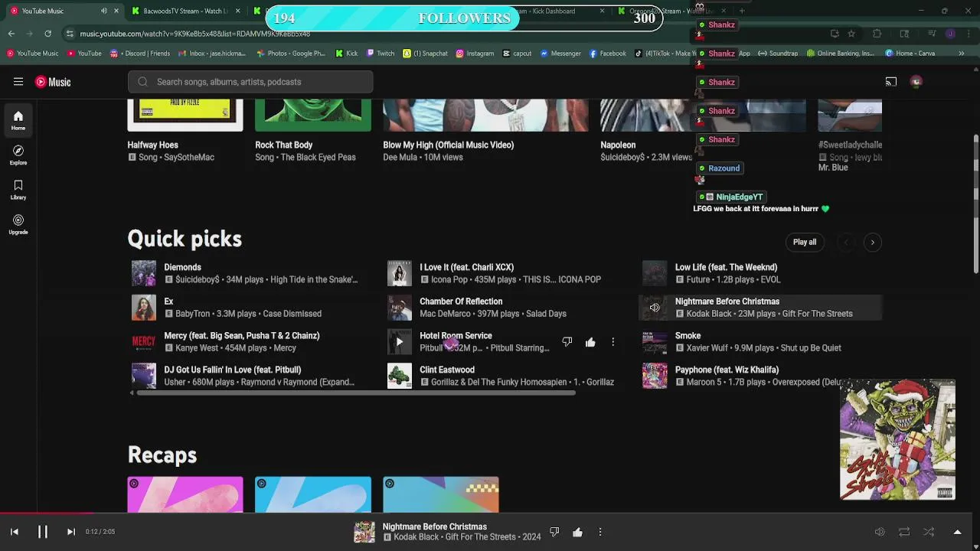Screen dimensions: 980x551
Task: Click the Diemonds album thumbnail
Action: click(144, 273)
